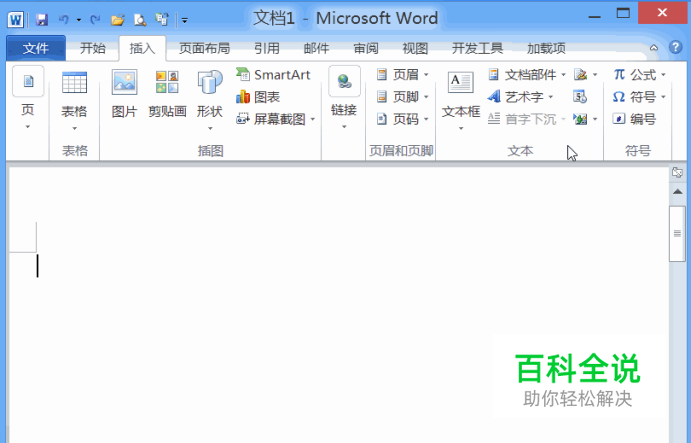Open the 页脚 footer dropdown
Image resolution: width=691 pixels, height=443 pixels.
tap(403, 97)
